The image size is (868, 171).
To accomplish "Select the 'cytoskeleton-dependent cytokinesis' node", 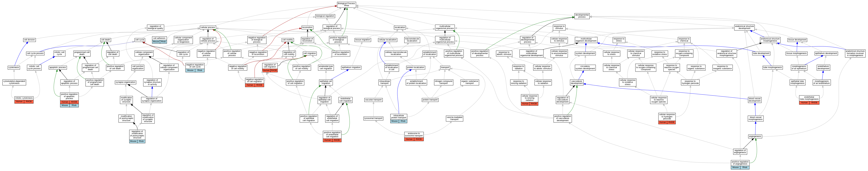I will (14, 82).
